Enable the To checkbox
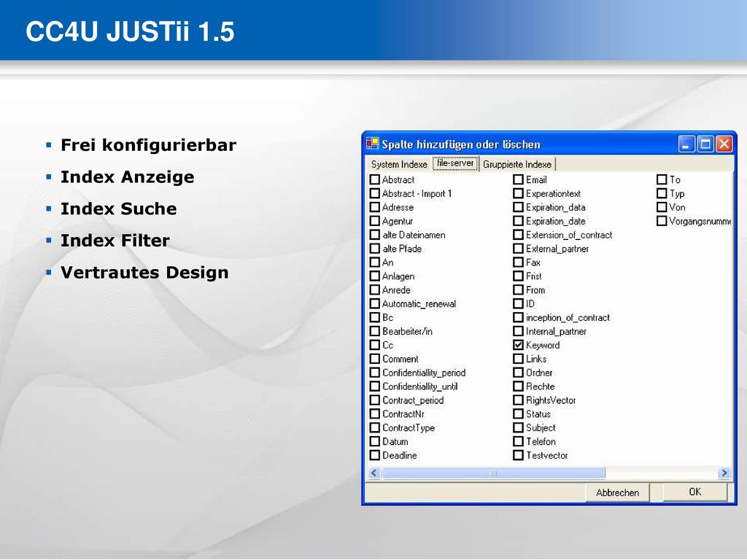 coord(662,179)
